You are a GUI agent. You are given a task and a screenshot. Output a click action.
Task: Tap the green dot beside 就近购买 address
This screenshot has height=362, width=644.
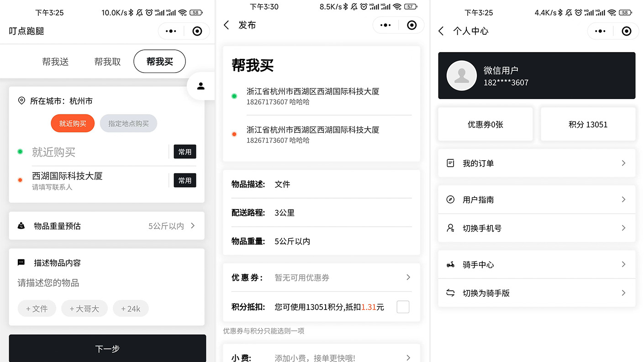(x=20, y=152)
